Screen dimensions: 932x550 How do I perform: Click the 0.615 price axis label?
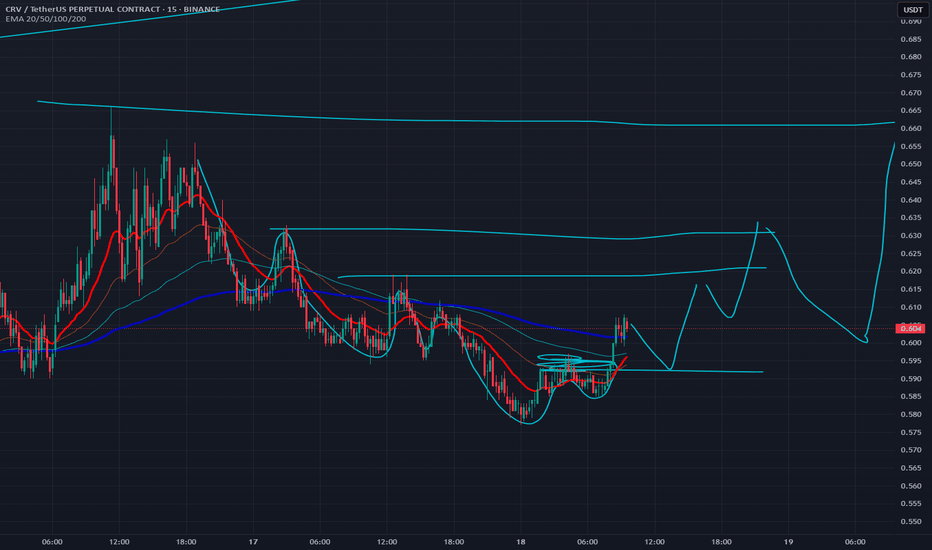[x=911, y=289]
